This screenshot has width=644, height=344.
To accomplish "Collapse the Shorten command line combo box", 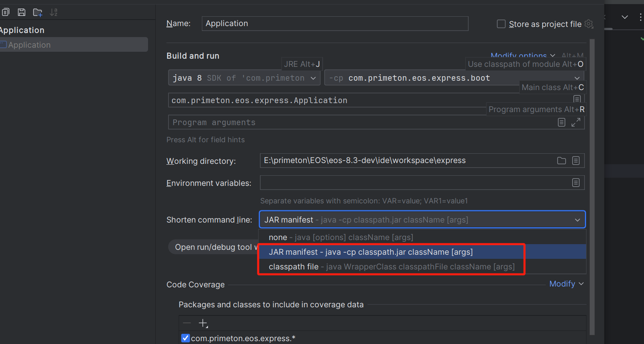I will coord(577,220).
